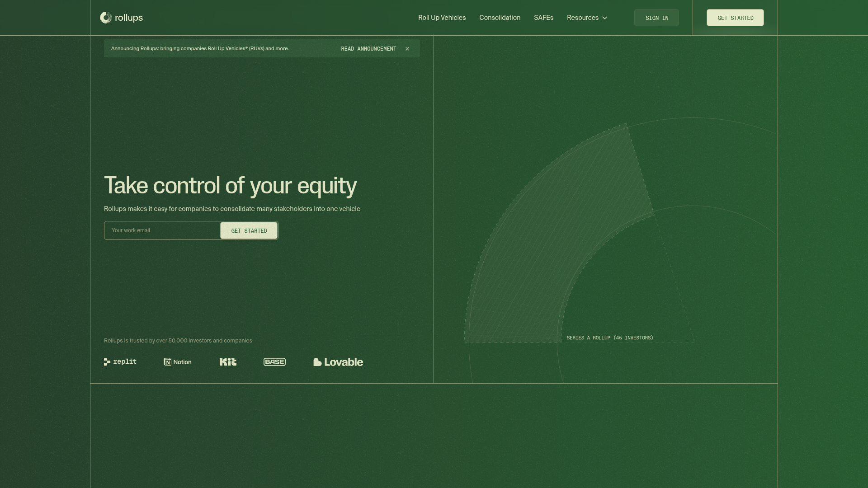Click the Notion logo
The image size is (868, 488).
click(178, 362)
